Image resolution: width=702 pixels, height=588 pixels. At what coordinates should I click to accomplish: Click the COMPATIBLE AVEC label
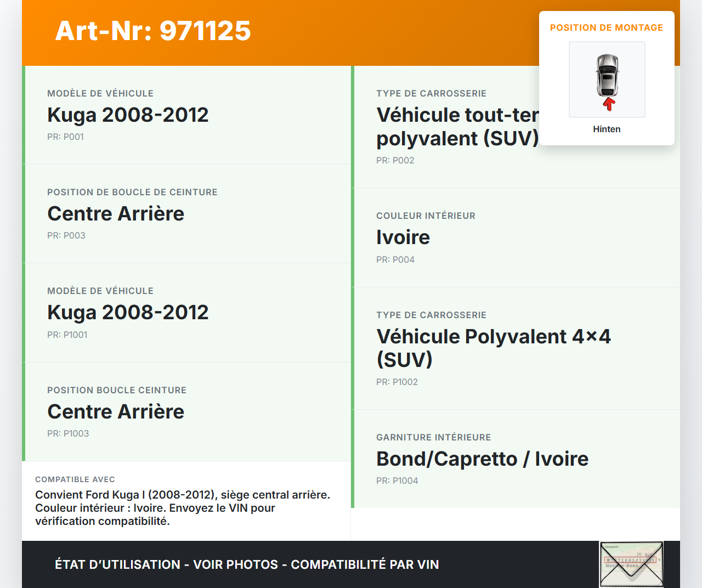(x=75, y=479)
